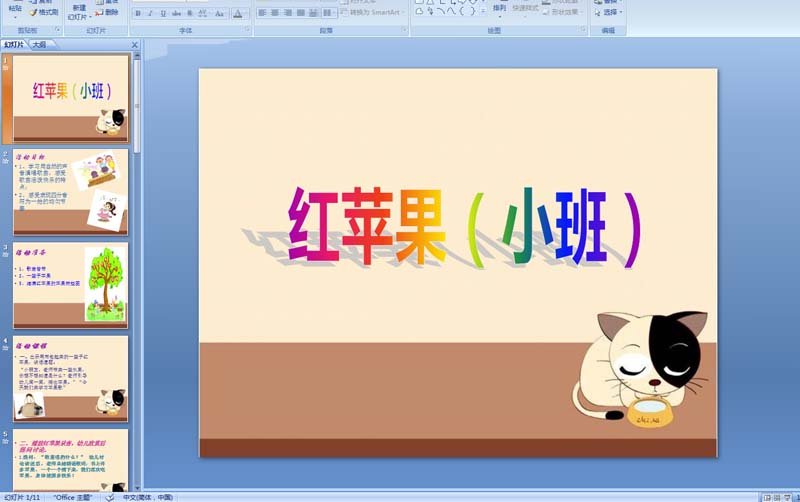Open the Font dialog launcher
Screen dimensions: 800x502
pyautogui.click(x=247, y=31)
